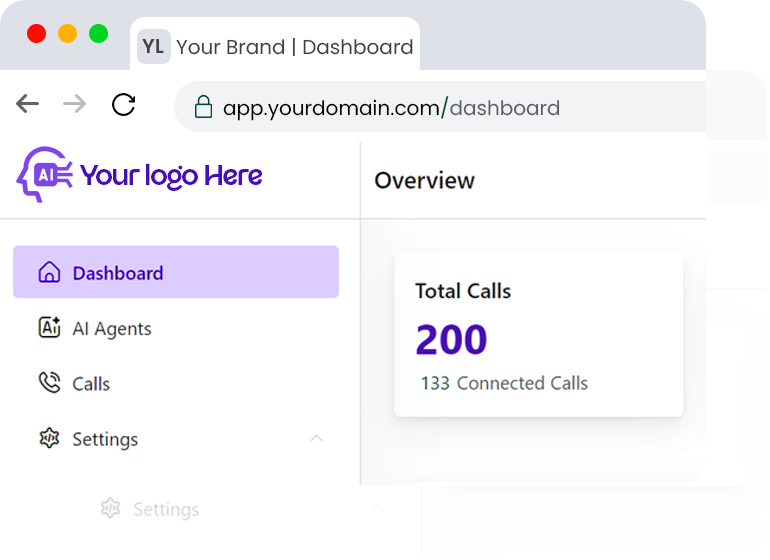Reload the dashboard page

(x=123, y=104)
